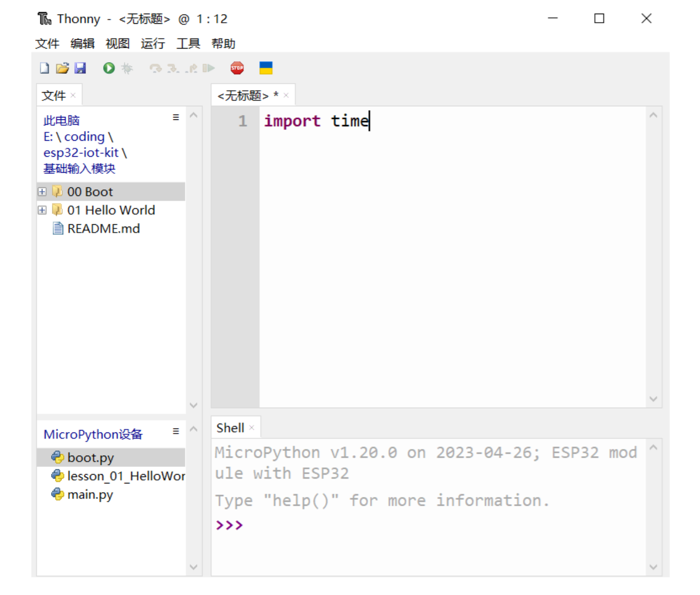The image size is (700, 595).
Task: Open the MicroPython设备 panel hamburger menu
Action: (176, 431)
